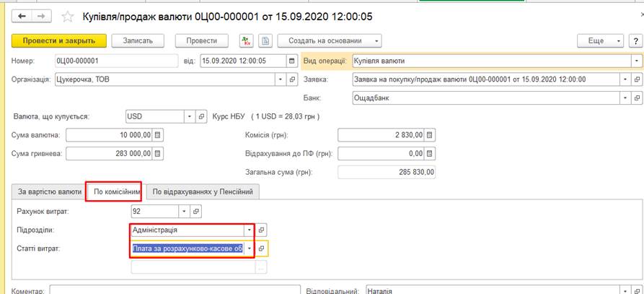Click the help question mark button
The width and height of the screenshot is (644, 294).
[636, 41]
